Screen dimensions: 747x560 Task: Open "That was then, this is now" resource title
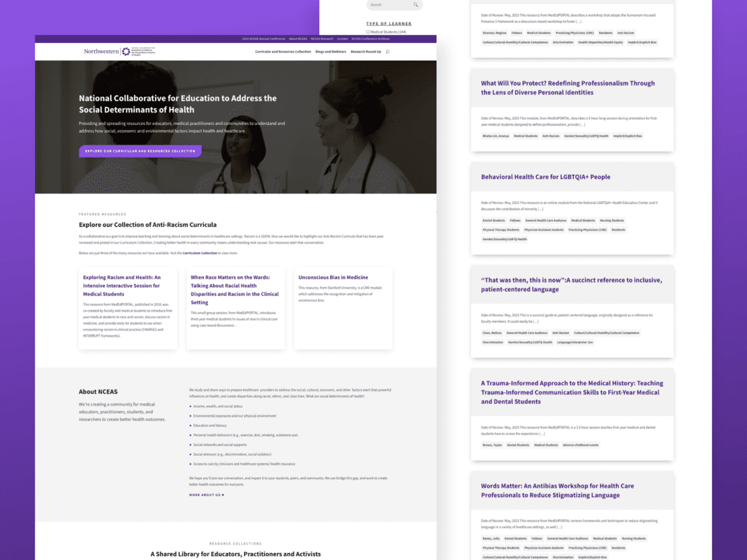[571, 284]
